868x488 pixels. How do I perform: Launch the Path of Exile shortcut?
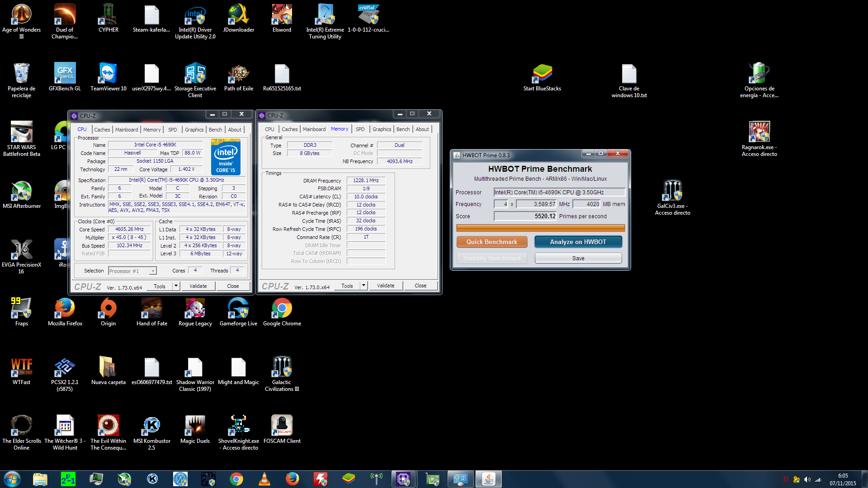238,77
